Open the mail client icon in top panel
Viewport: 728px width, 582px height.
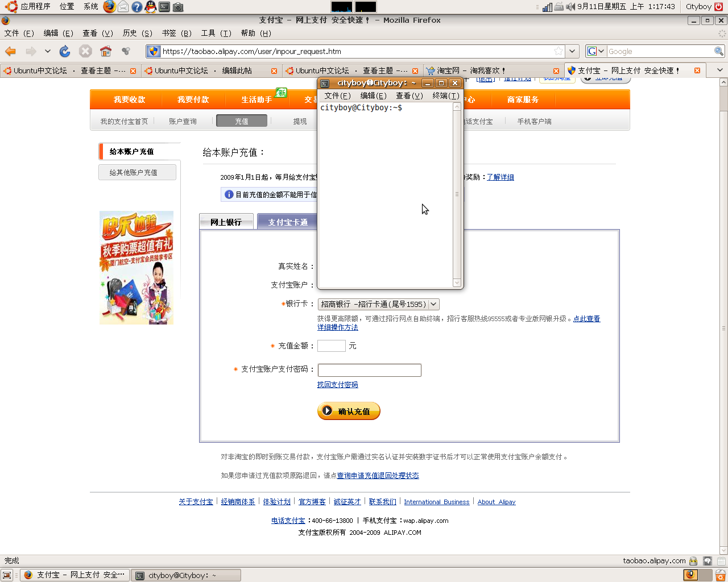[x=123, y=7]
